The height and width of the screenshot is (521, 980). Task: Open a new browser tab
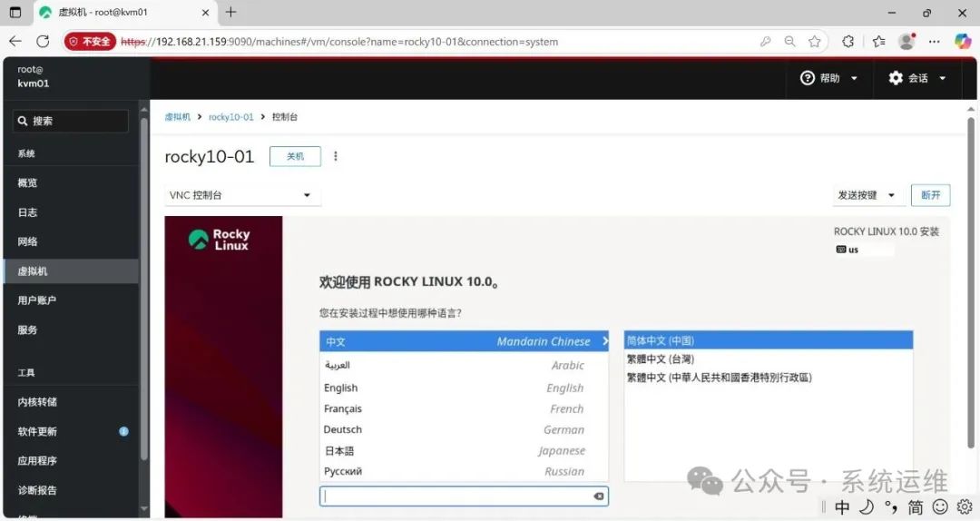click(x=230, y=12)
